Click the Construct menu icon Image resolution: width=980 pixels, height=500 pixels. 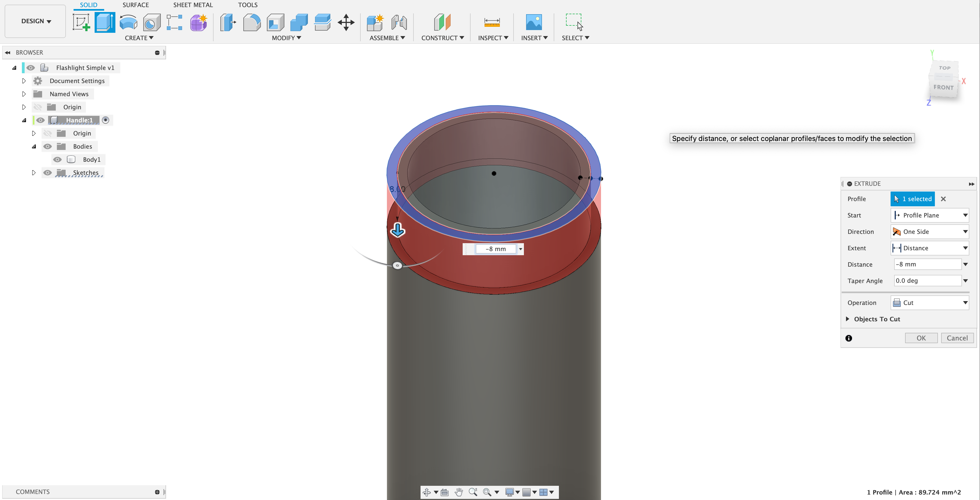tap(442, 22)
